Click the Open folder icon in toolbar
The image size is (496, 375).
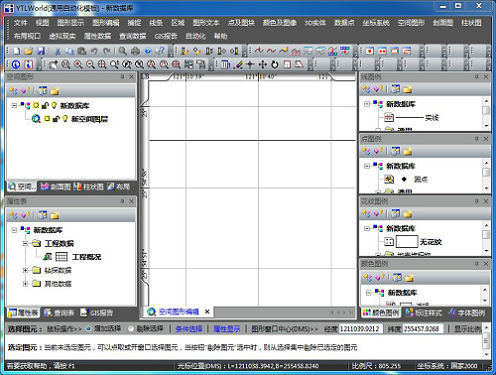[28, 51]
